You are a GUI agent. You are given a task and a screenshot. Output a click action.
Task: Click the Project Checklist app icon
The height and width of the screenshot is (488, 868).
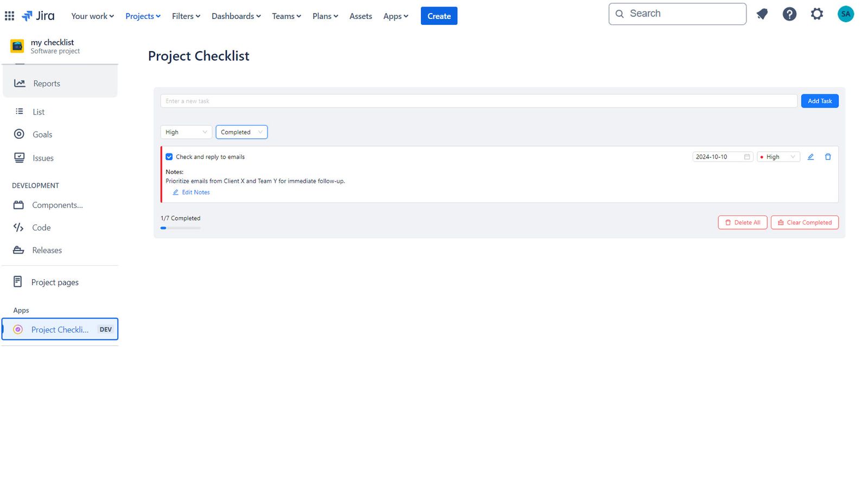point(18,329)
